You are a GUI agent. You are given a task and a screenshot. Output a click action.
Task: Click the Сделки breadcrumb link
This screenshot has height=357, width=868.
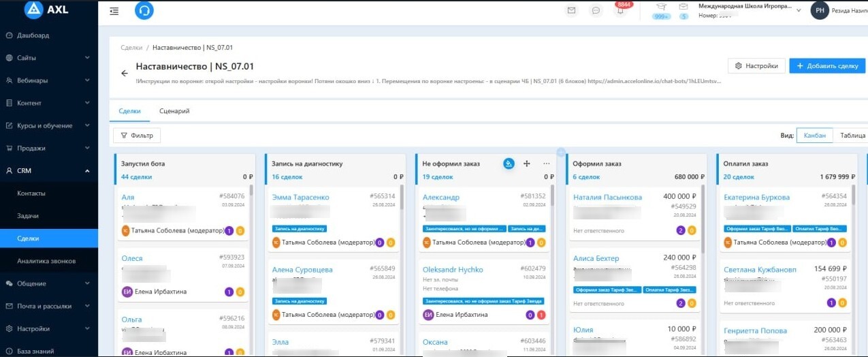[131, 48]
